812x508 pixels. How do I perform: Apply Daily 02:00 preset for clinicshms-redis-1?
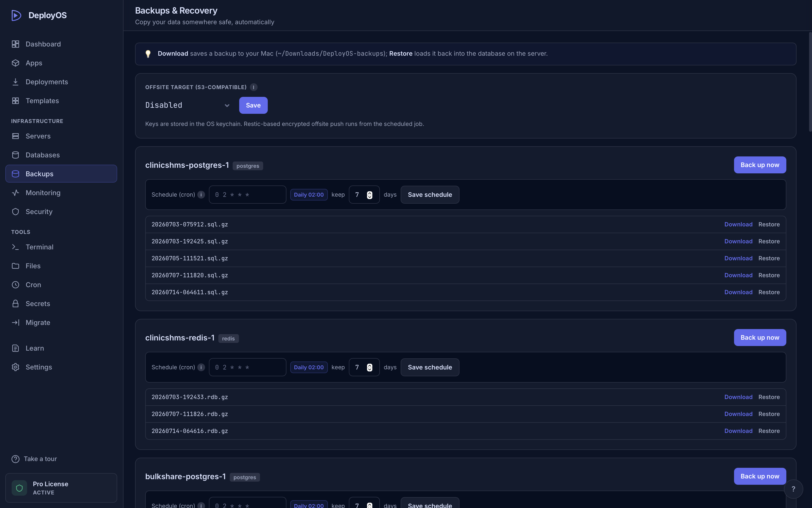click(309, 367)
